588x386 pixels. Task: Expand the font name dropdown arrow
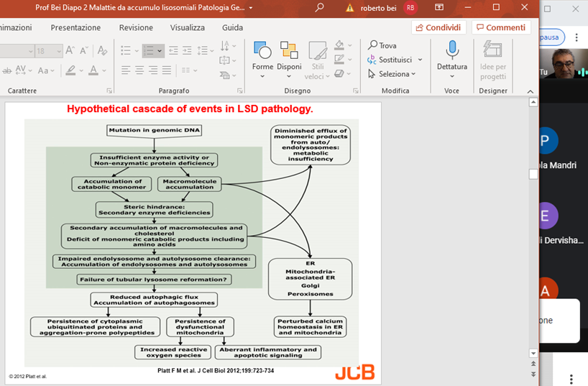pos(30,51)
